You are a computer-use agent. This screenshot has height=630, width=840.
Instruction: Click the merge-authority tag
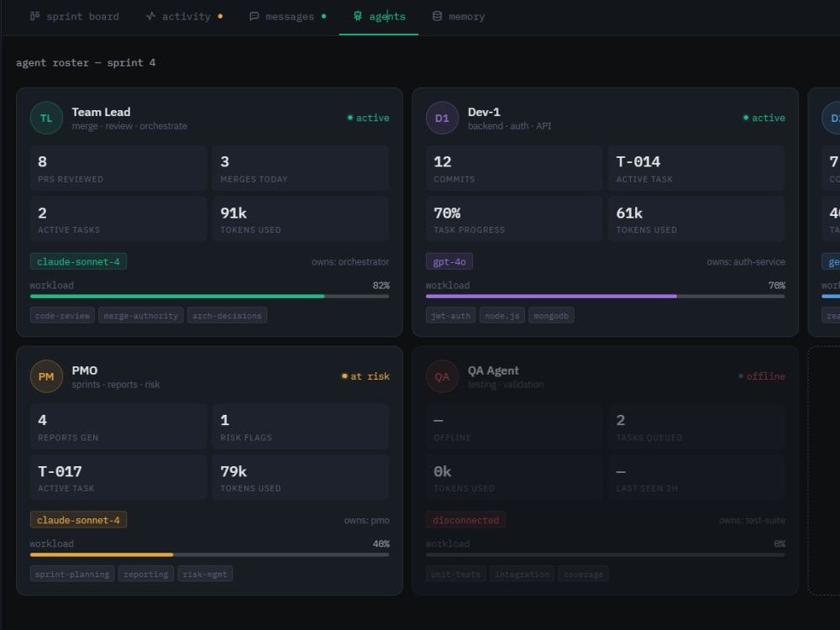point(141,316)
